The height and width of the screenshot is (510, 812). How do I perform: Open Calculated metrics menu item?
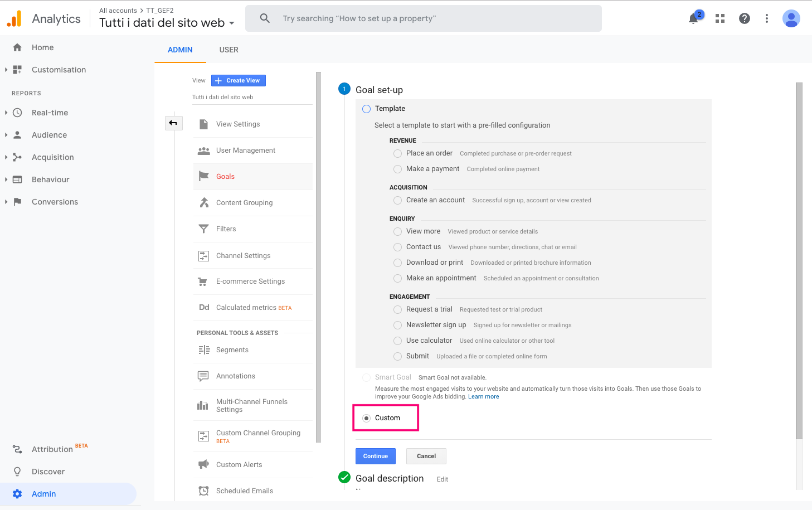click(x=253, y=308)
